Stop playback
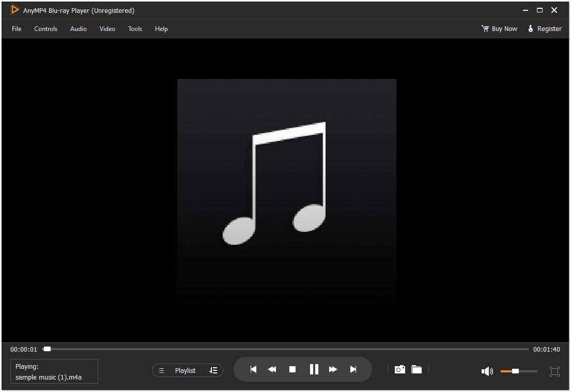 coord(292,369)
